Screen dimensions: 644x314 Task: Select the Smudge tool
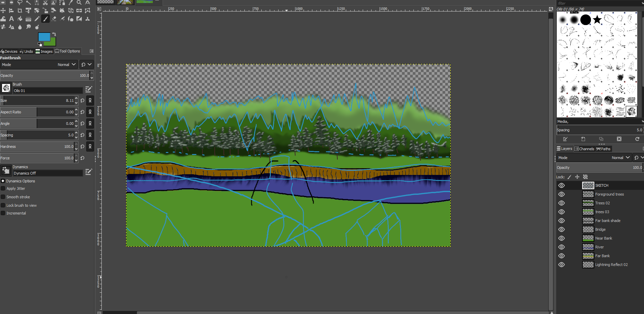[28, 27]
